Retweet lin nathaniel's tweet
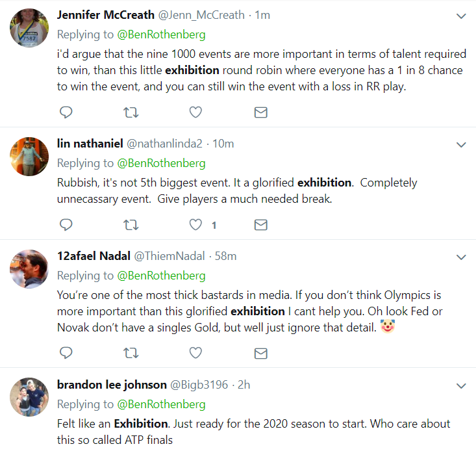 pos(131,225)
